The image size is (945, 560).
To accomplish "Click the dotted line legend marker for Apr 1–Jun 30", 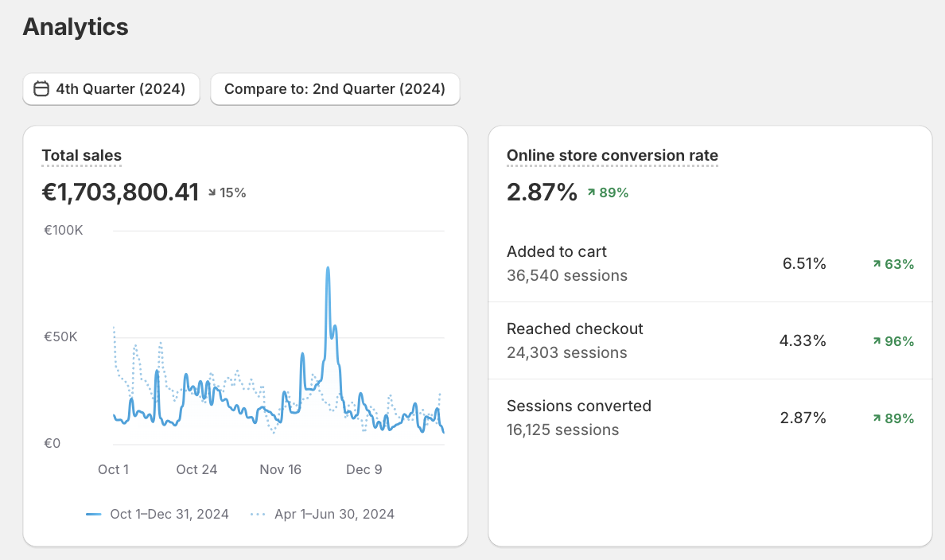I will 258,514.
